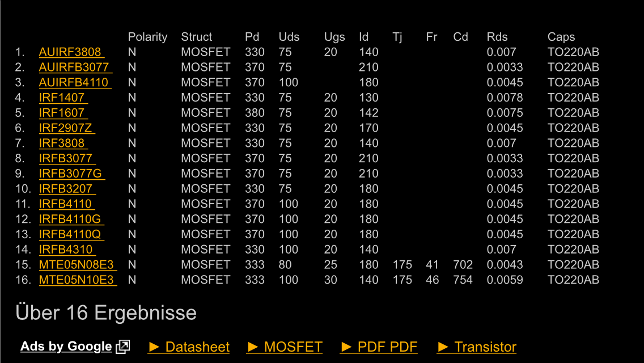Image resolution: width=644 pixels, height=363 pixels.
Task: Open the IRF2907Z entry
Action: (66, 128)
